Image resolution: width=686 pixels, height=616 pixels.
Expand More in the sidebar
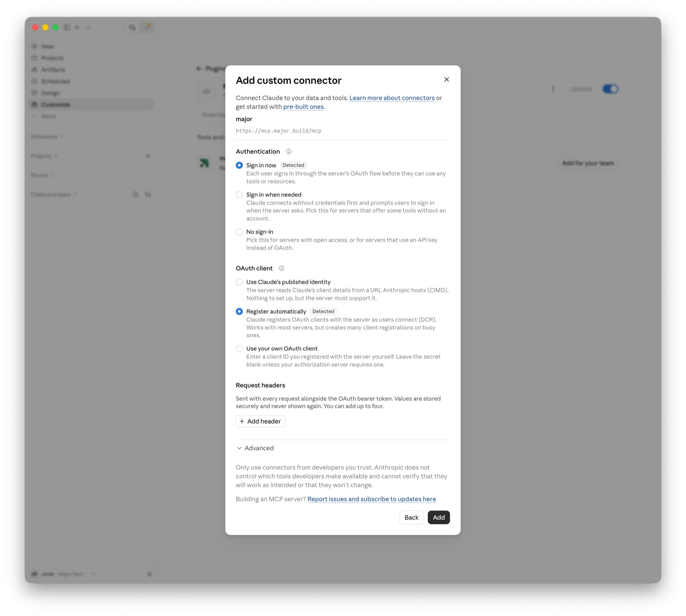point(44,117)
